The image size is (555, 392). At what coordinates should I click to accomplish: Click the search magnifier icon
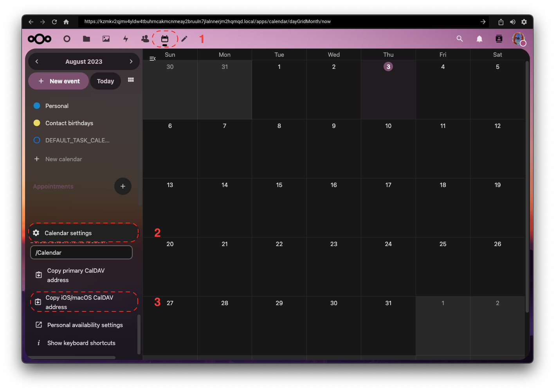(x=460, y=39)
